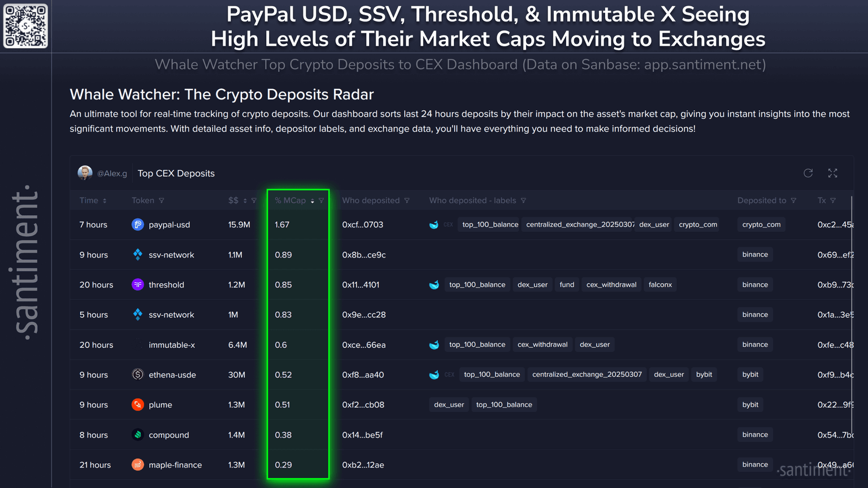Viewport: 868px width, 488px height.
Task: Sort by the Time column
Action: pos(105,201)
